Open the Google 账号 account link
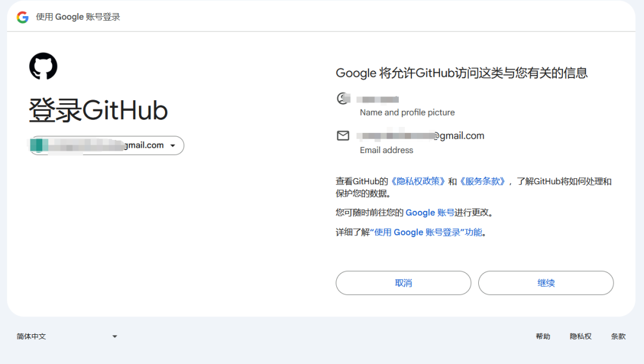 pos(430,213)
